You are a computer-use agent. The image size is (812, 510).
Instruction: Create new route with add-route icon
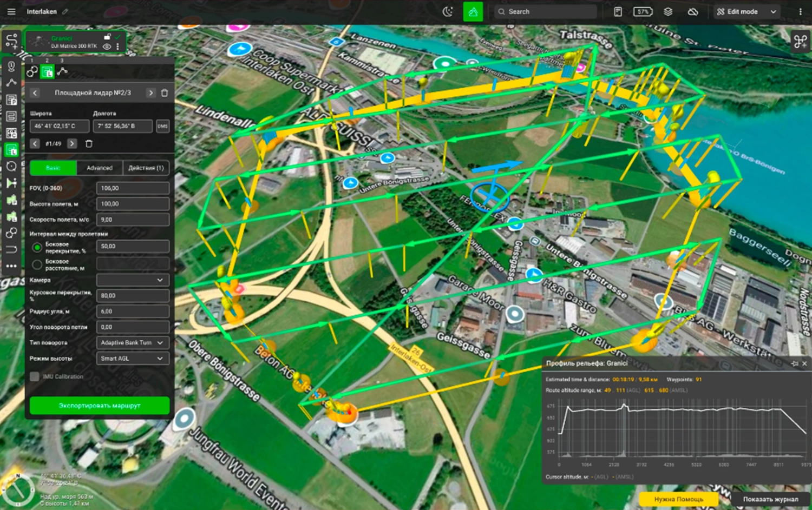click(11, 41)
